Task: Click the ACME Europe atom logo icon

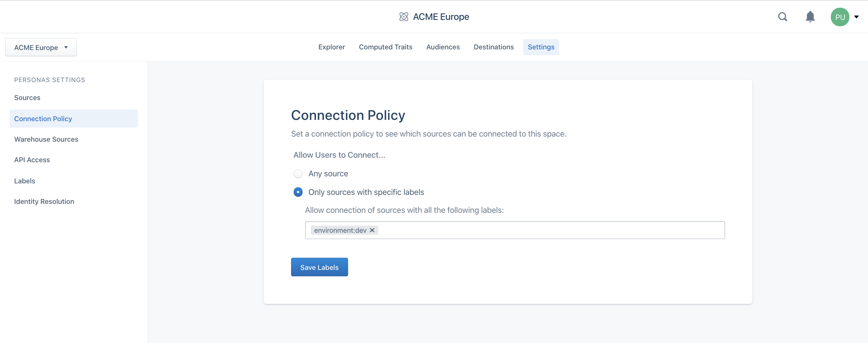Action: [x=404, y=17]
